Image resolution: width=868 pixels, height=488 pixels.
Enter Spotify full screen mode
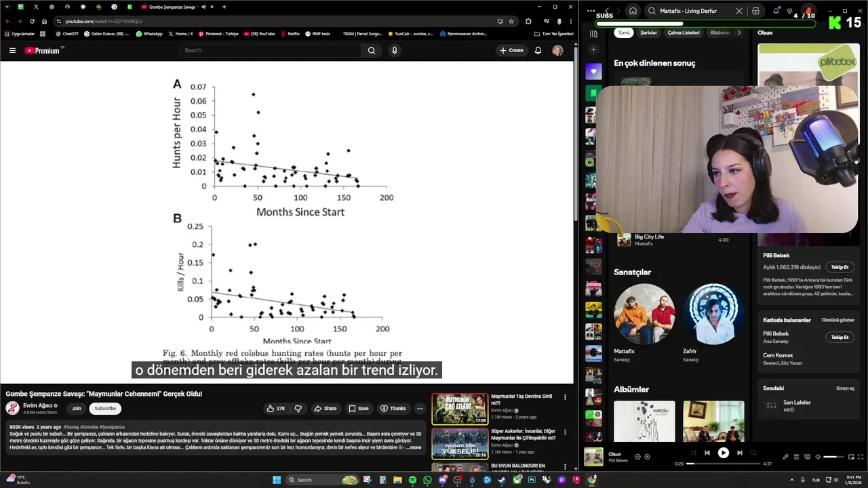[861, 457]
